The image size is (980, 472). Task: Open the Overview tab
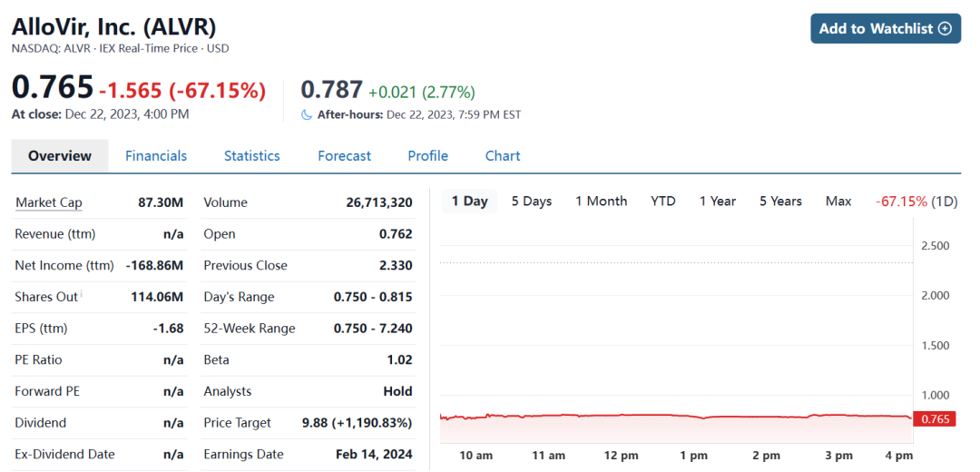[60, 156]
